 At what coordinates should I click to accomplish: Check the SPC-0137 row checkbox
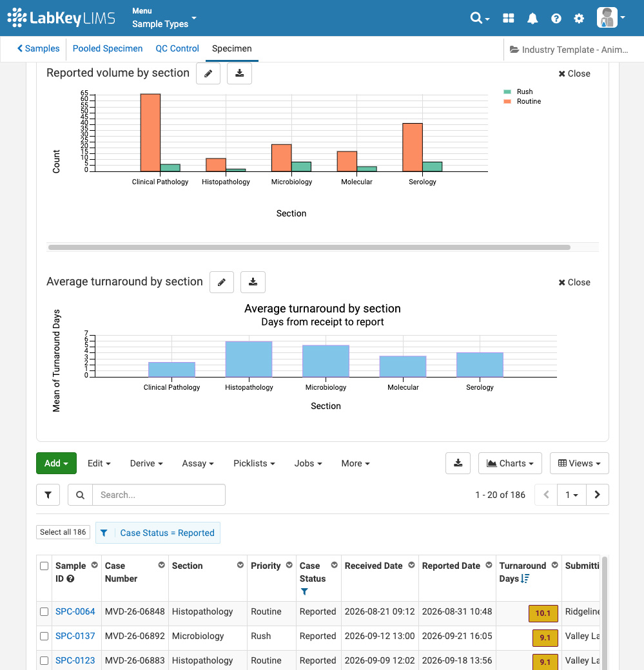(x=44, y=636)
